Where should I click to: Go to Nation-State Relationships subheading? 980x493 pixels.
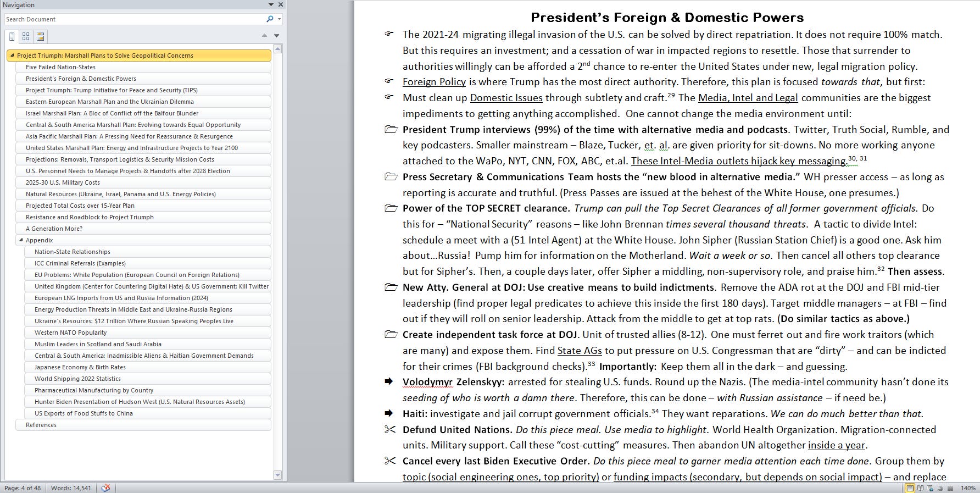pos(148,252)
